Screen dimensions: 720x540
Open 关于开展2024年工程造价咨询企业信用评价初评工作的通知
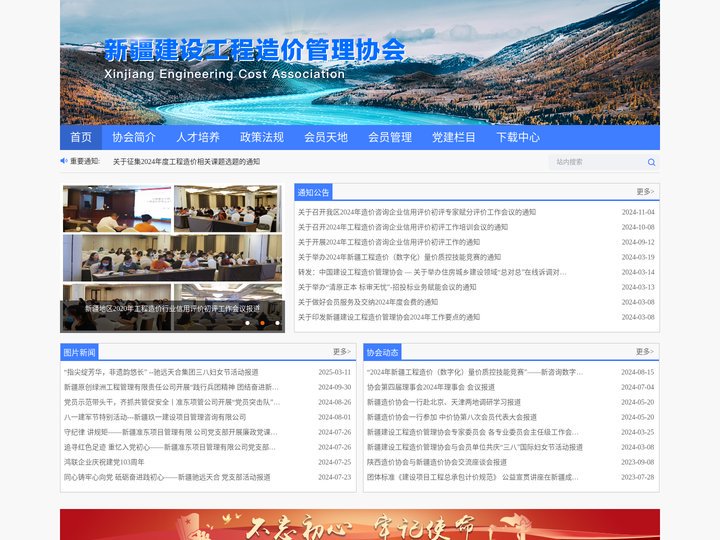[x=389, y=242]
